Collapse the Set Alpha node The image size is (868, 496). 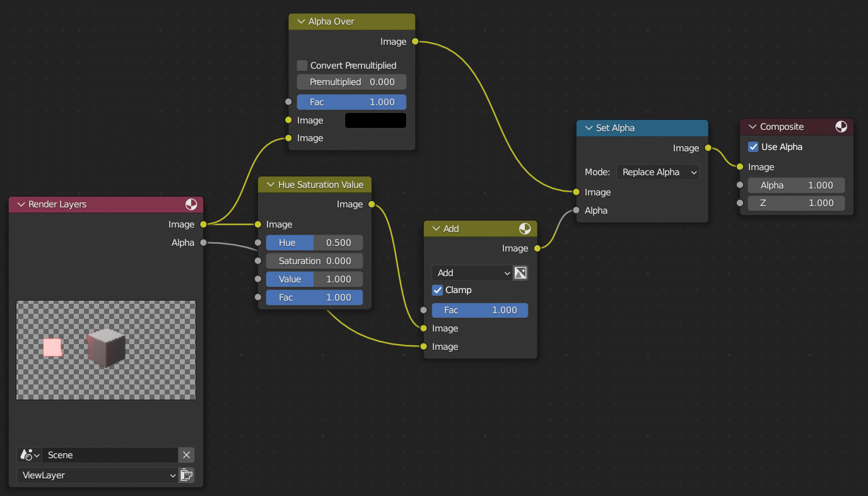pyautogui.click(x=587, y=128)
